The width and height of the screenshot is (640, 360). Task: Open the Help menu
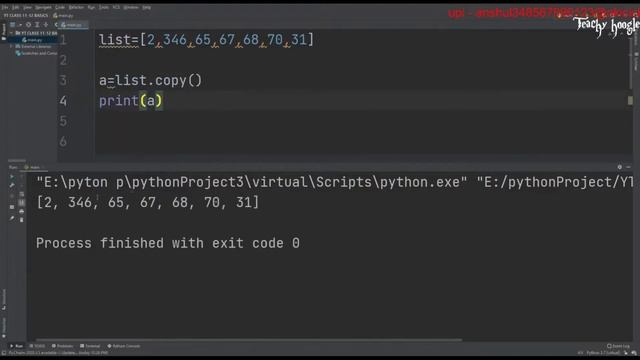147,7
